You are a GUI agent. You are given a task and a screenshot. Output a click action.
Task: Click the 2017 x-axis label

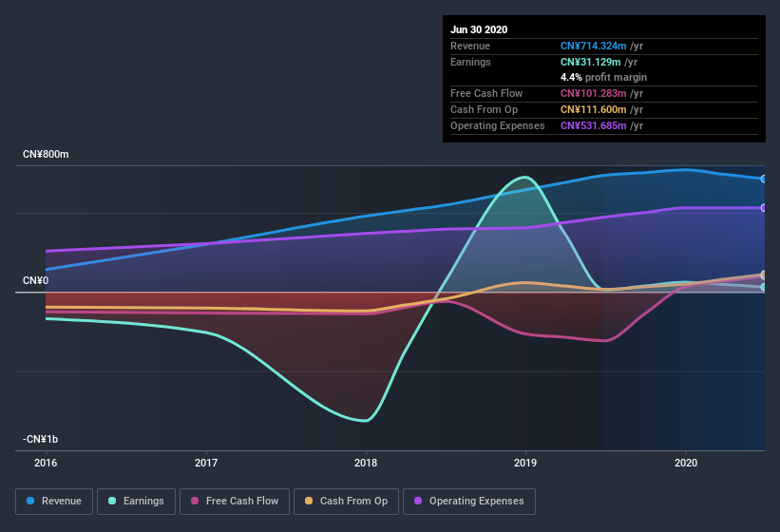(206, 463)
